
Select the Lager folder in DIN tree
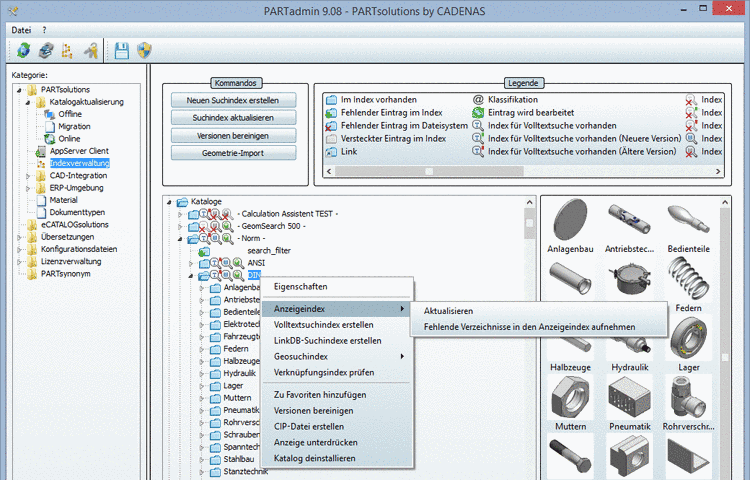[x=233, y=386]
